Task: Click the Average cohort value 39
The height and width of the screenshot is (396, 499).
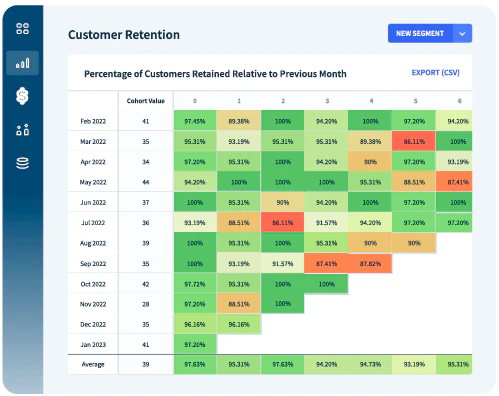Action: [146, 364]
